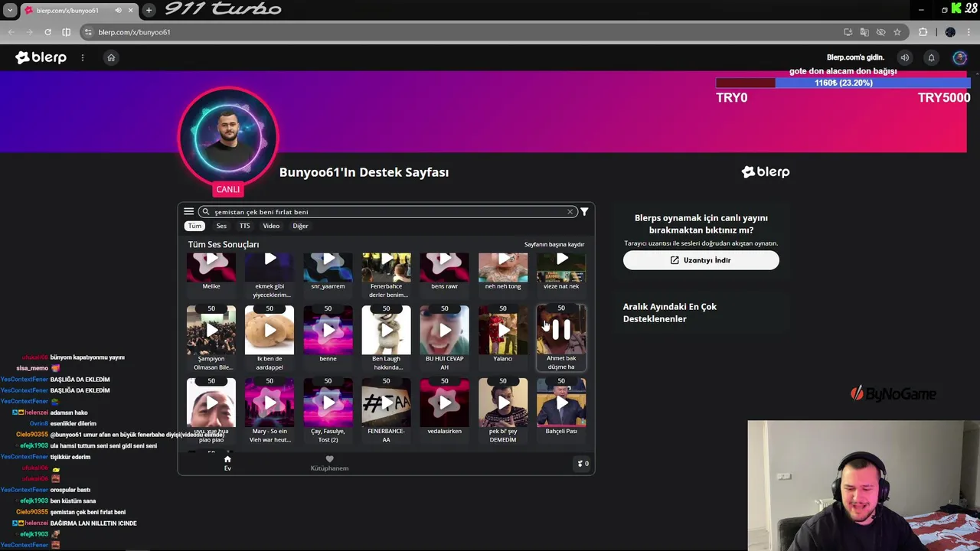Screen dimensions: 980x551
Task: Play the pek bi' şey DEMEDİM sound
Action: pyautogui.click(x=503, y=403)
